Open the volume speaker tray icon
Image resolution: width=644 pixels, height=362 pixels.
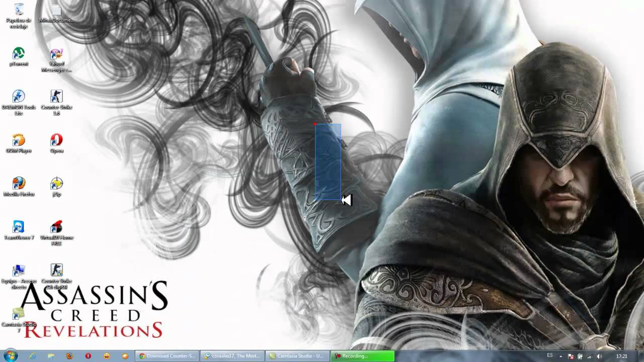click(x=599, y=356)
